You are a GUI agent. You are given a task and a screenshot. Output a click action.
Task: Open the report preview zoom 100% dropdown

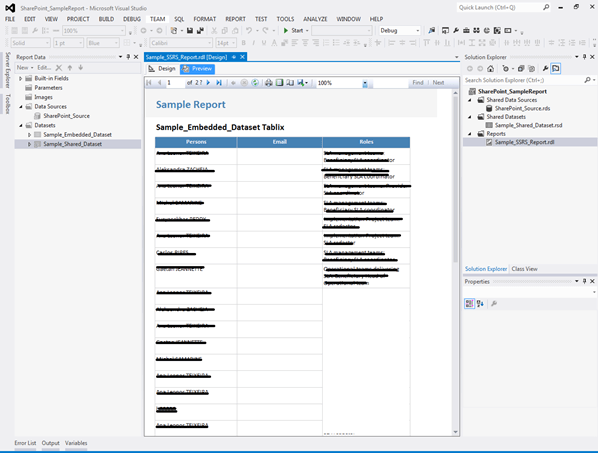(x=365, y=83)
